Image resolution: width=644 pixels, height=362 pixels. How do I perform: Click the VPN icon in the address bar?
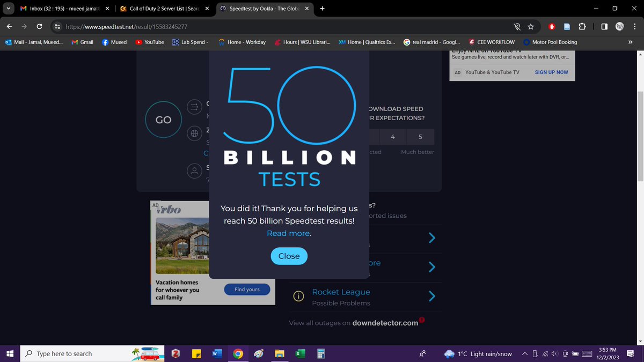pos(517,26)
